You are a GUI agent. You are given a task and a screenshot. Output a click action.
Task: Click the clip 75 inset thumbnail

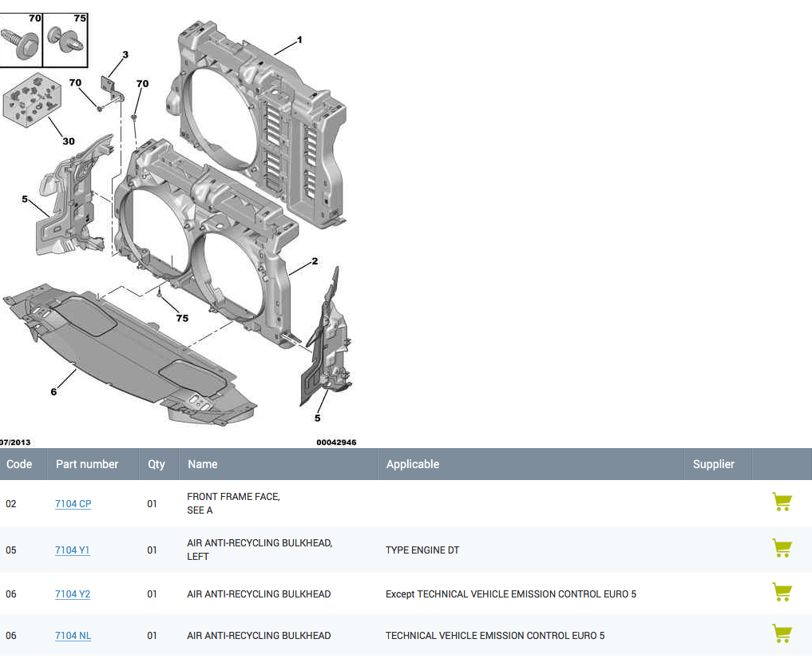pyautogui.click(x=65, y=40)
